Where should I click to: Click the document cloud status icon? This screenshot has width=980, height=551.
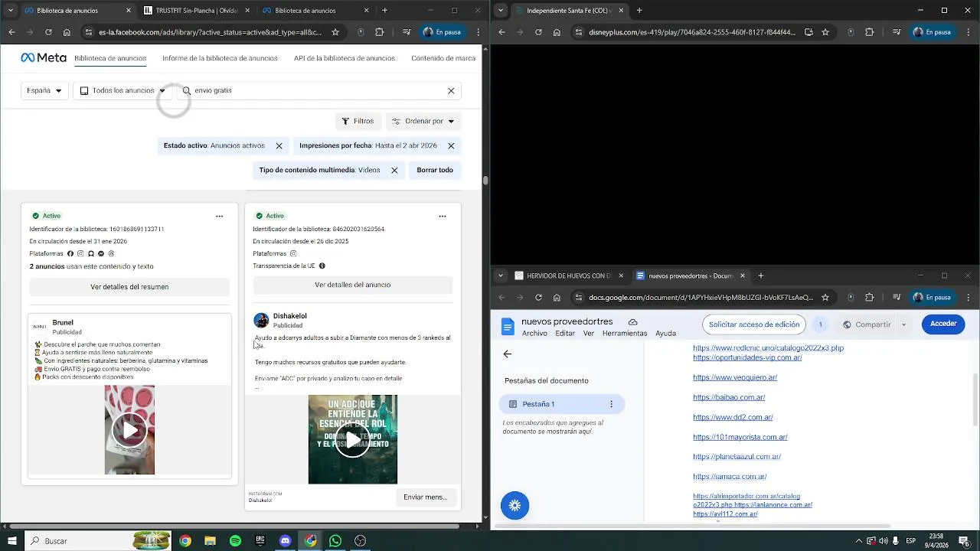tap(632, 322)
